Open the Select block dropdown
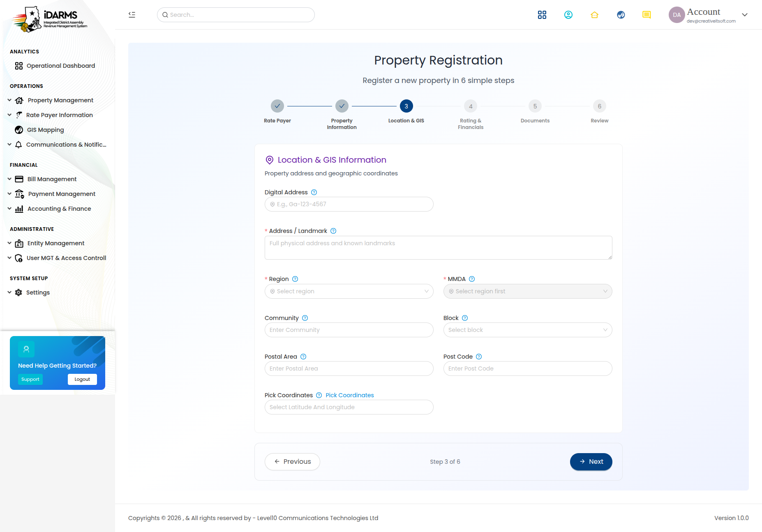 tap(528, 330)
